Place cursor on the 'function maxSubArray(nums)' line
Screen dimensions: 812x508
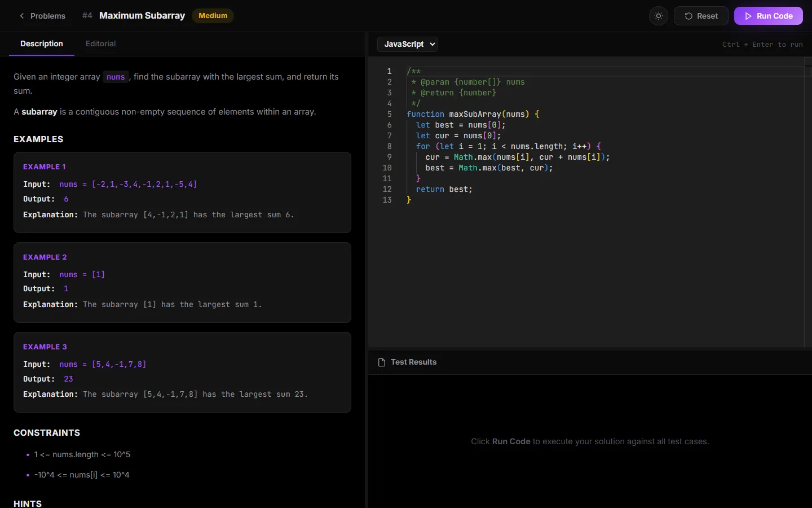[x=473, y=114]
